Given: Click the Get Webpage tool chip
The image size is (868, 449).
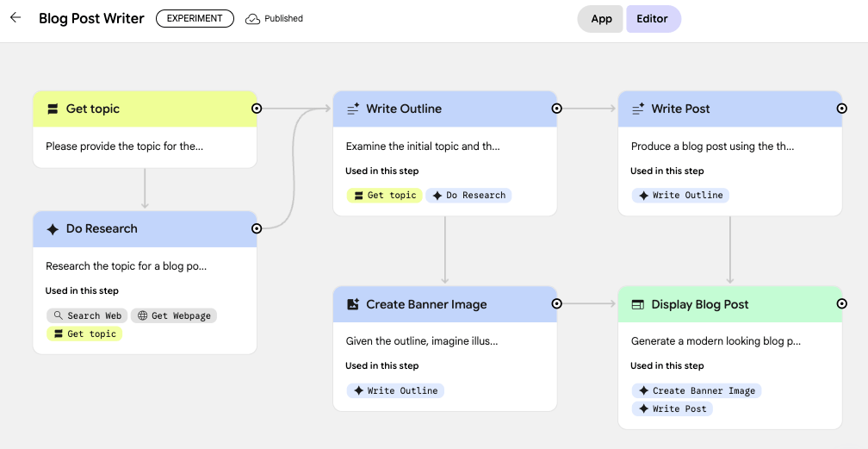Looking at the screenshot, I should tap(174, 316).
